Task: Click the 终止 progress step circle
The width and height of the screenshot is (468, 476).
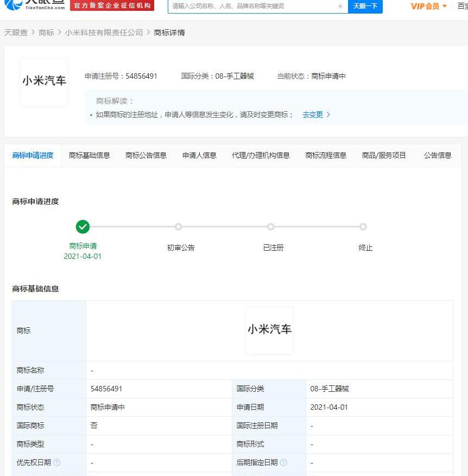Action: pyautogui.click(x=363, y=227)
